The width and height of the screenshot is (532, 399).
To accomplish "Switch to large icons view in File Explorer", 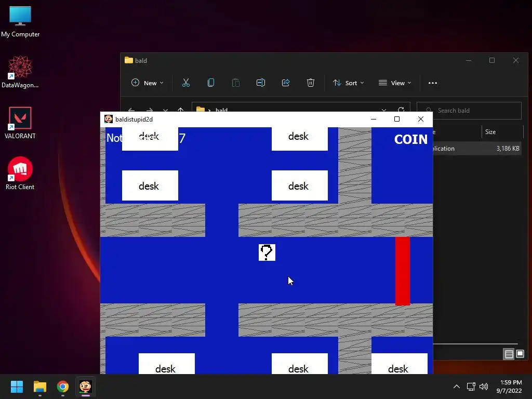I will point(520,354).
